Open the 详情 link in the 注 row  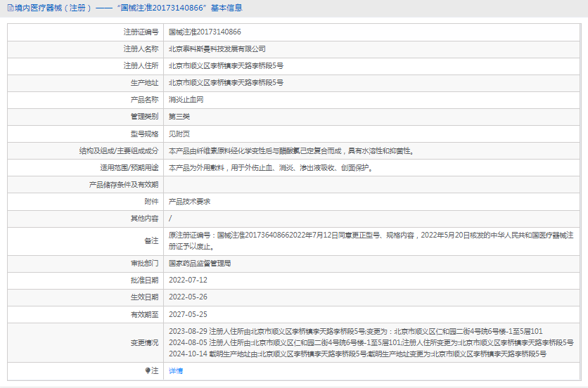pos(176,370)
